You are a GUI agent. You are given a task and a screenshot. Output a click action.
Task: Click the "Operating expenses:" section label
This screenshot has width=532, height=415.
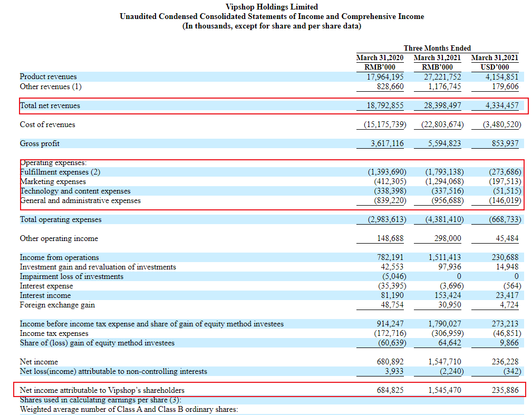[53, 162]
